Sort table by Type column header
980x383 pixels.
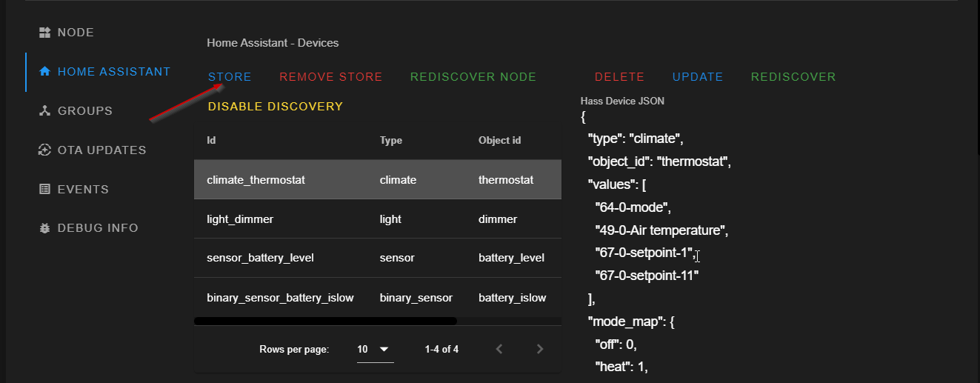(391, 140)
